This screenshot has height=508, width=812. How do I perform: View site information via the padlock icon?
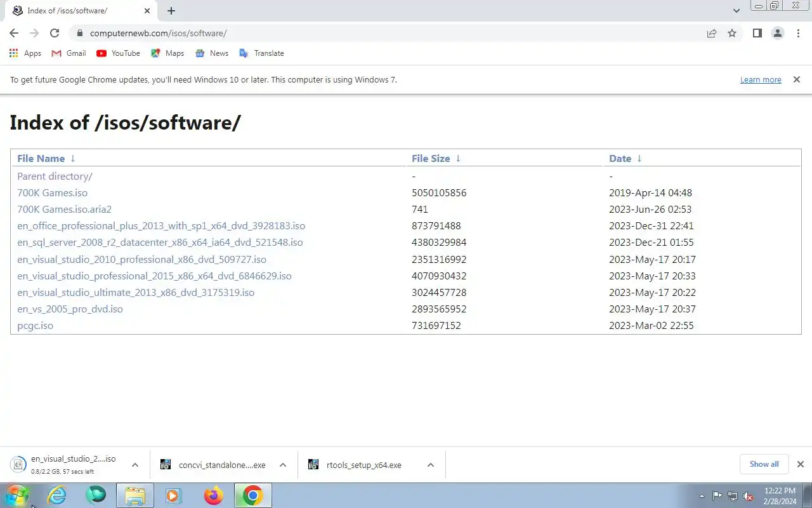click(79, 33)
